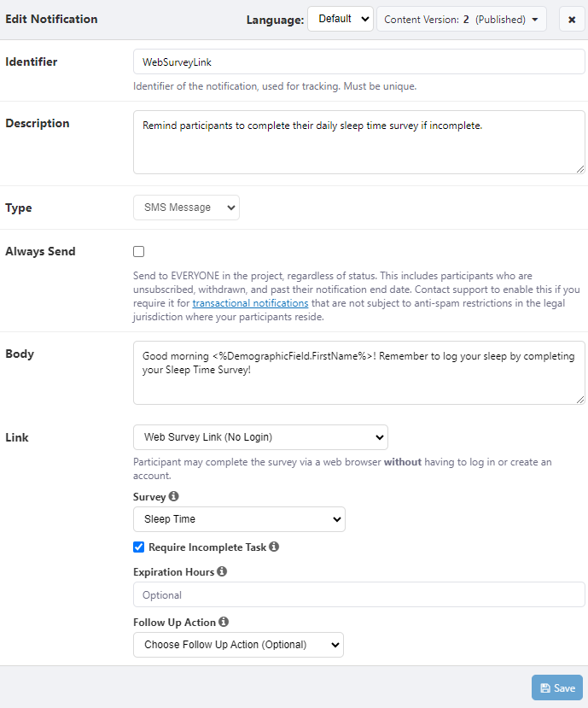Click into the Body message text area
The width and height of the screenshot is (588, 708).
point(358,372)
